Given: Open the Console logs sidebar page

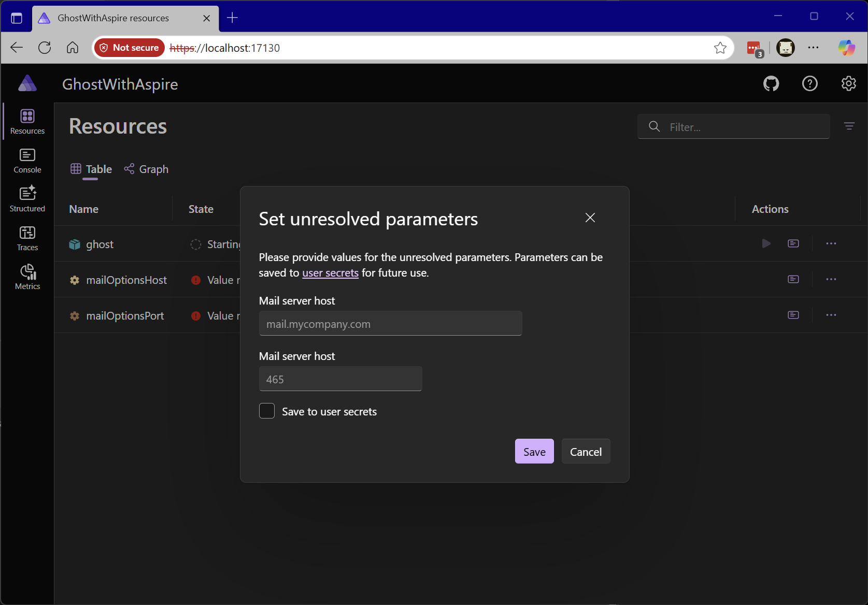Looking at the screenshot, I should (x=27, y=161).
